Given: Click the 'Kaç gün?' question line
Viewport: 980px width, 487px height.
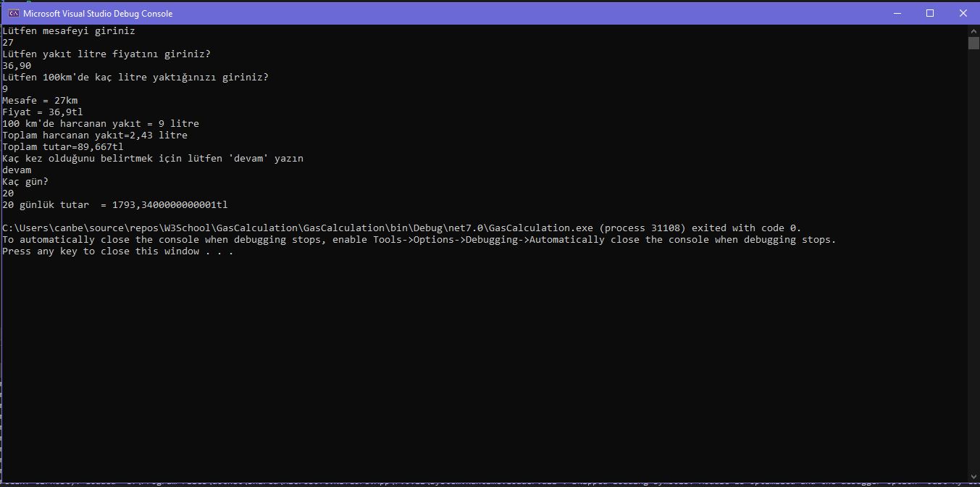Looking at the screenshot, I should click(x=25, y=181).
